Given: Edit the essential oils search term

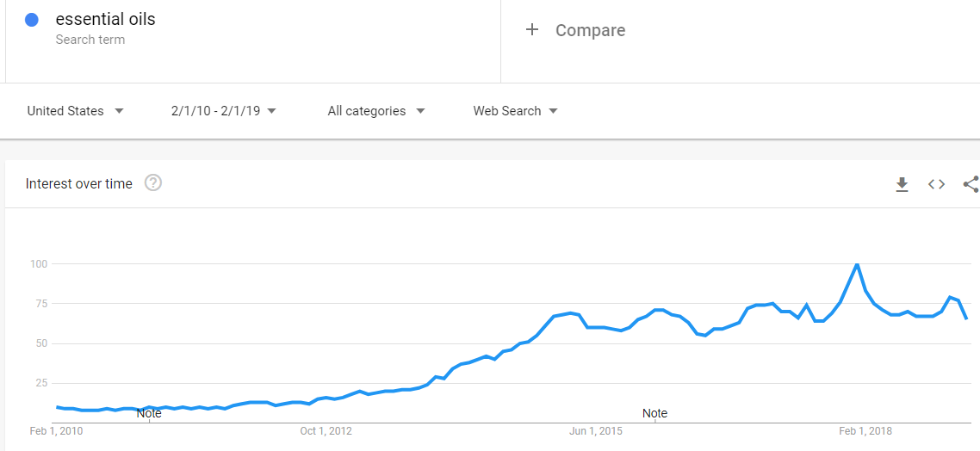Looking at the screenshot, I should (x=106, y=19).
